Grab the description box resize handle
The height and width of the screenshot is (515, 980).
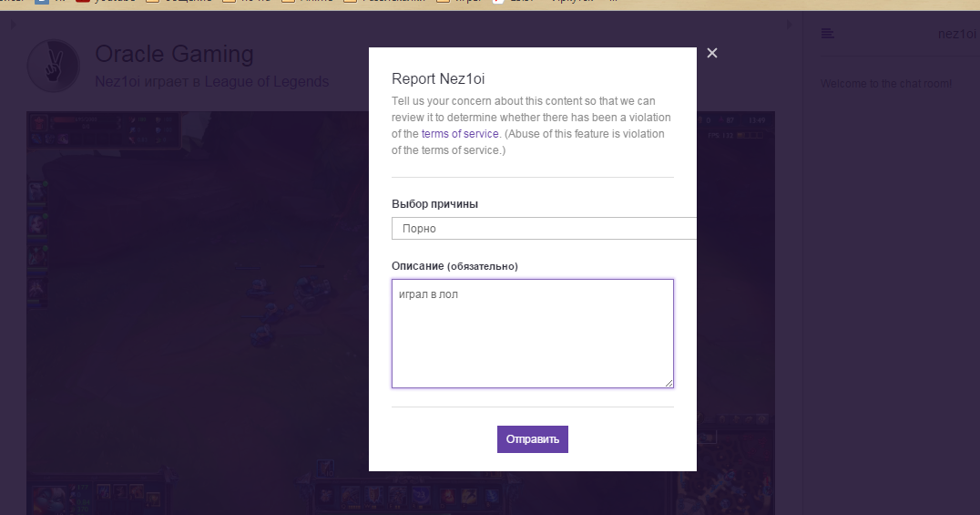coord(669,383)
